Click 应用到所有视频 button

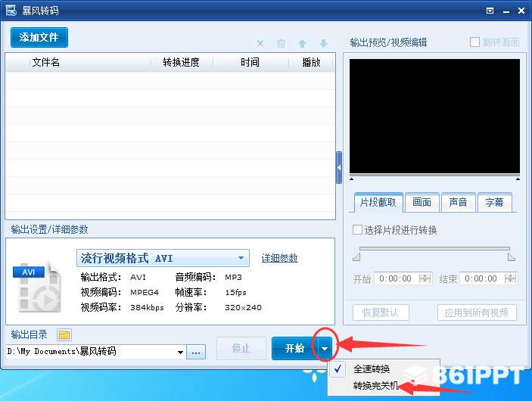(477, 312)
